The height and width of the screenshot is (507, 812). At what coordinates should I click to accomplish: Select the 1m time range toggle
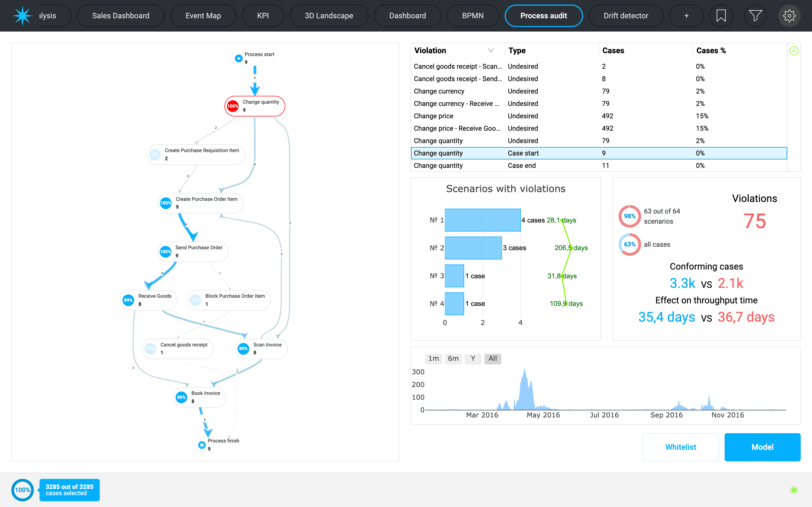(434, 359)
